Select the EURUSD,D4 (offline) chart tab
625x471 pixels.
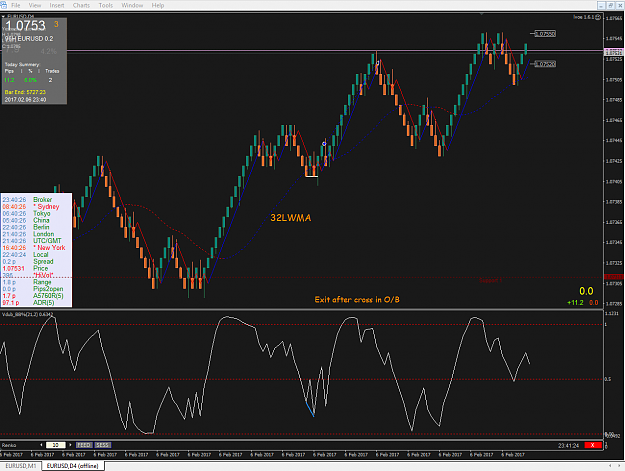pyautogui.click(x=72, y=465)
